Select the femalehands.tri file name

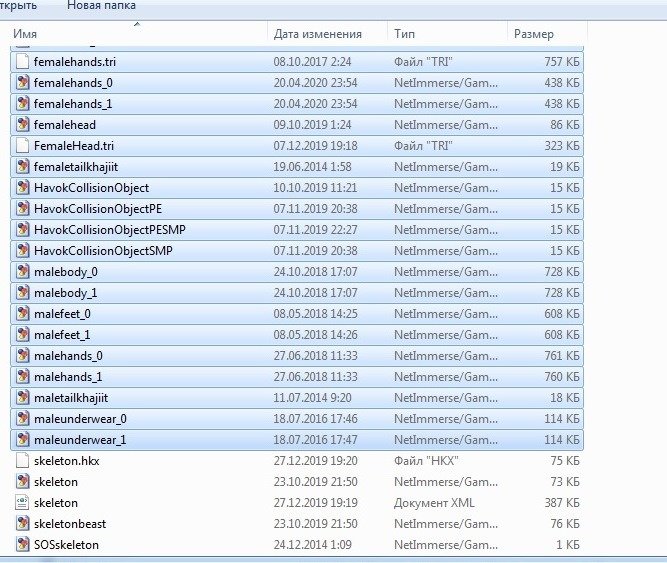coord(74,62)
